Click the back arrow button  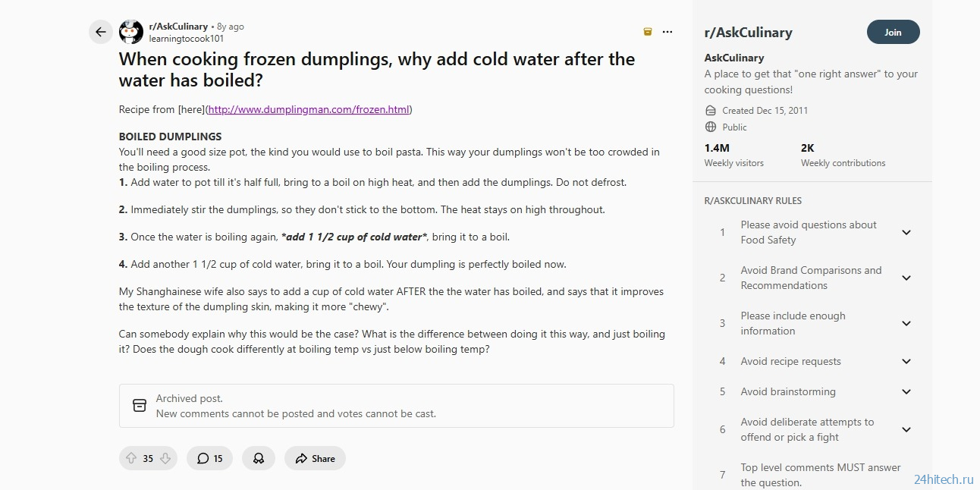coord(101,32)
